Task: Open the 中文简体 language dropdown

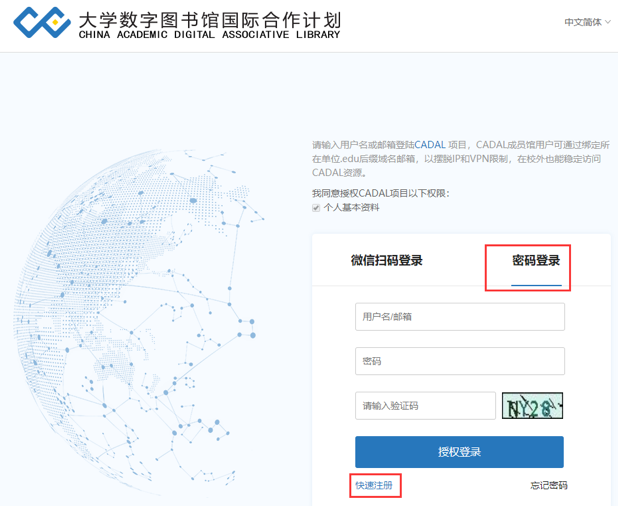Action: pos(587,22)
